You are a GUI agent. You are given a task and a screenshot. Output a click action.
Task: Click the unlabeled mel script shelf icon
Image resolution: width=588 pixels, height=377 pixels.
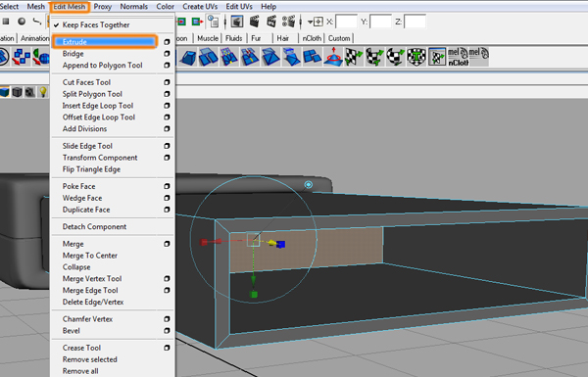479,58
